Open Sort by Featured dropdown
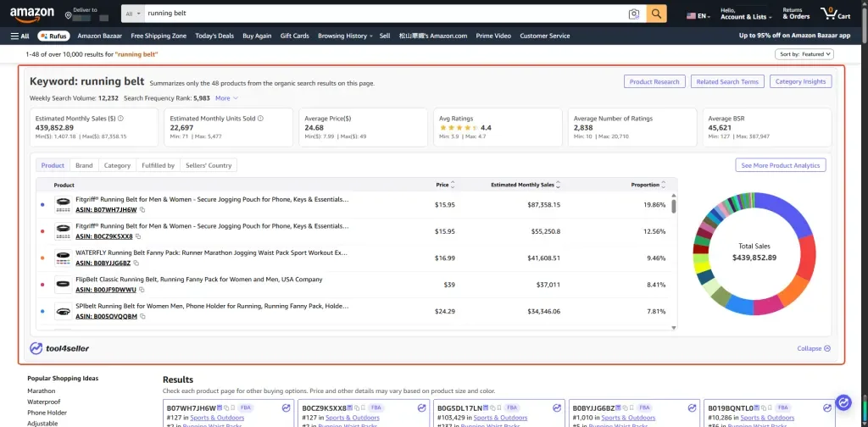Image resolution: width=868 pixels, height=427 pixels. pos(804,54)
